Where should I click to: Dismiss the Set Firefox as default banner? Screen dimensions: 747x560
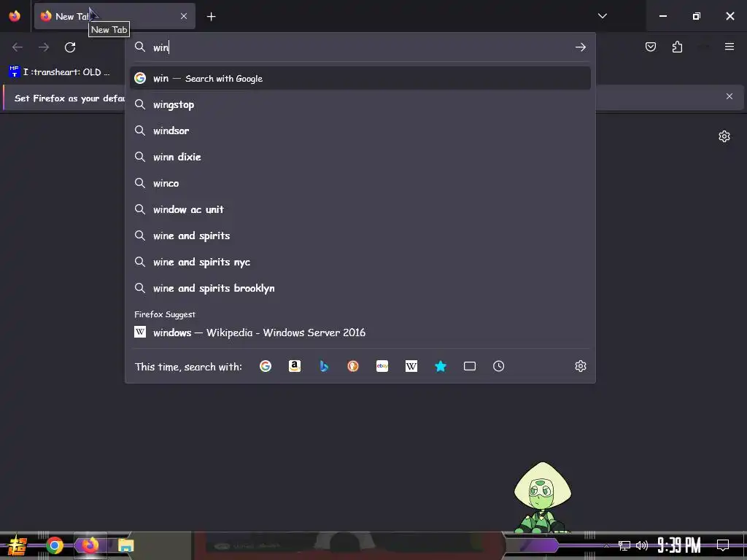[729, 97]
